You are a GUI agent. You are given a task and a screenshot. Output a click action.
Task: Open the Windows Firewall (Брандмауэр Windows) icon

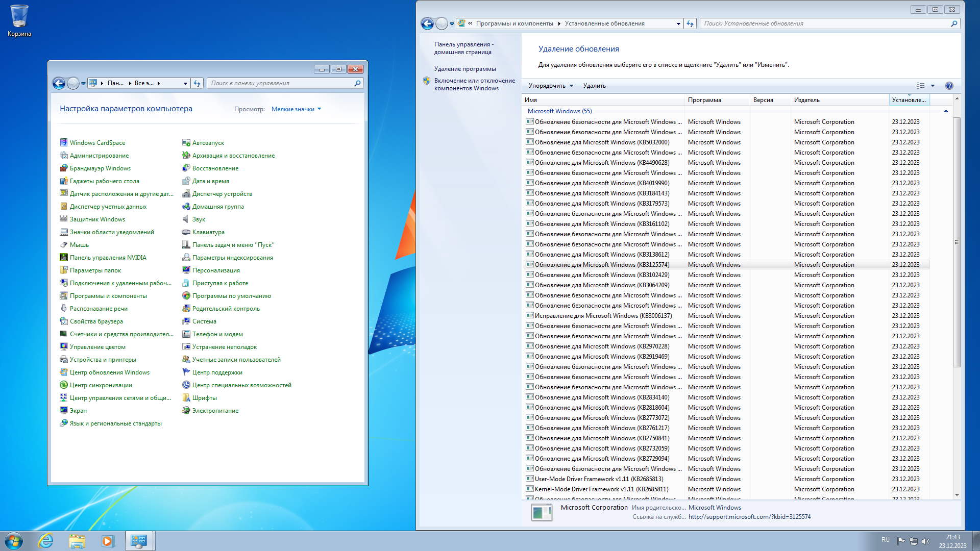[64, 168]
